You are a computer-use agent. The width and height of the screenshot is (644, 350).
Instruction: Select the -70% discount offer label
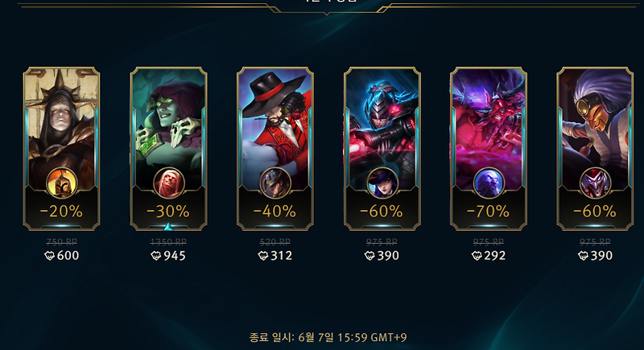coord(489,212)
